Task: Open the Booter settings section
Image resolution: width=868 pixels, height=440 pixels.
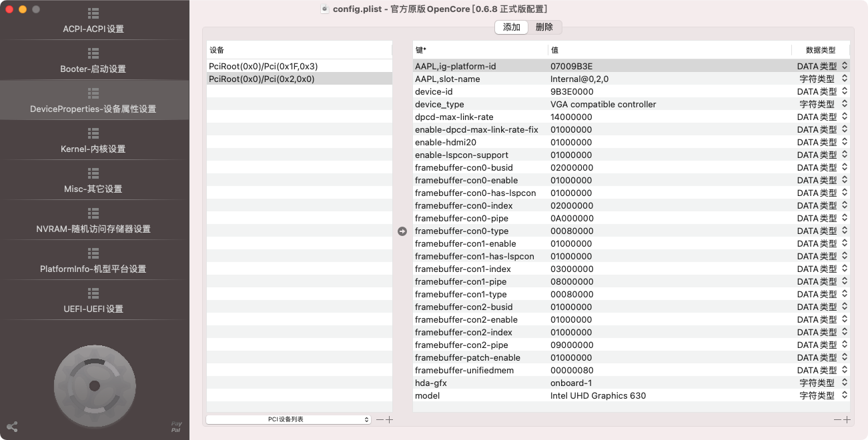Action: tap(93, 61)
